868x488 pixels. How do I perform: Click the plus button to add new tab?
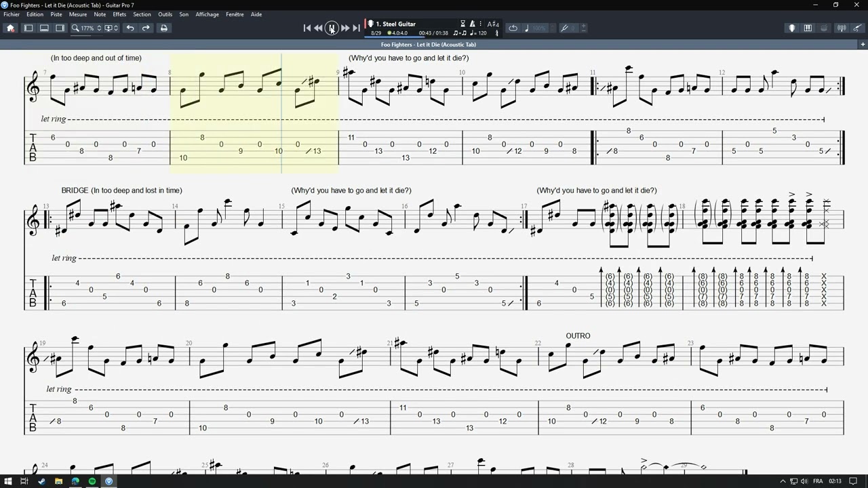tap(863, 44)
